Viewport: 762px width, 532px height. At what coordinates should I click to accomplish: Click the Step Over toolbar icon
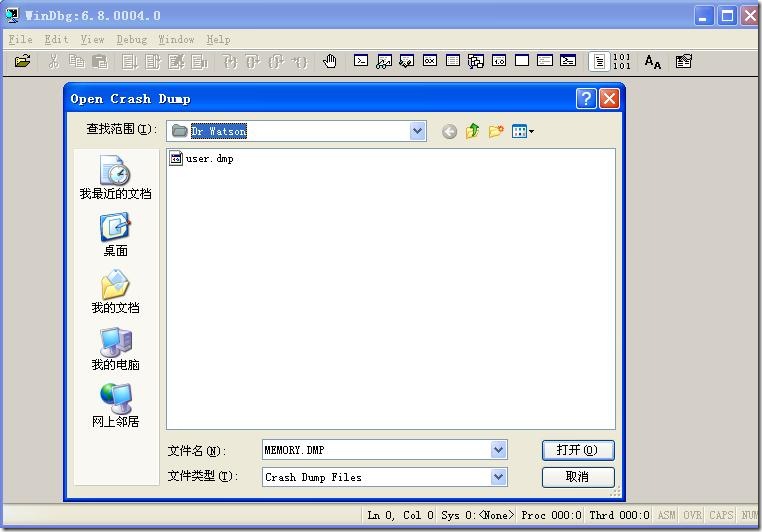pos(253,61)
